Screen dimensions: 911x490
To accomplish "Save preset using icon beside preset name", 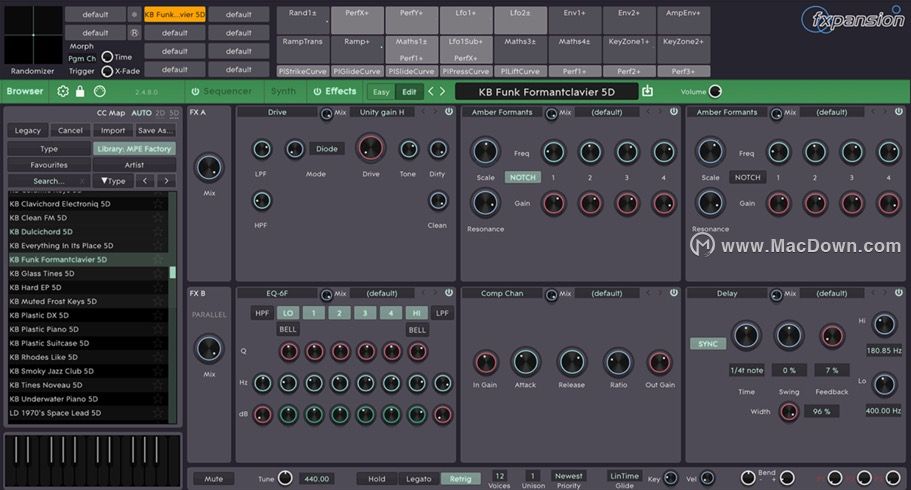I will pyautogui.click(x=647, y=91).
